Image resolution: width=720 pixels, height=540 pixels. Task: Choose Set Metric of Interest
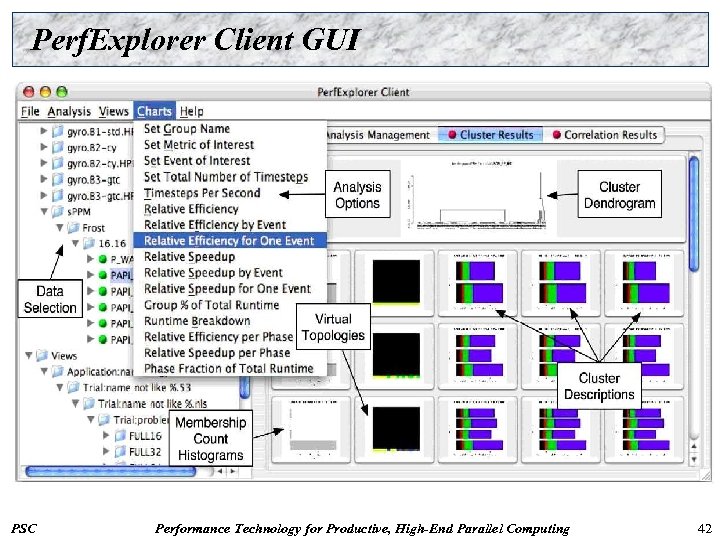coord(230,145)
